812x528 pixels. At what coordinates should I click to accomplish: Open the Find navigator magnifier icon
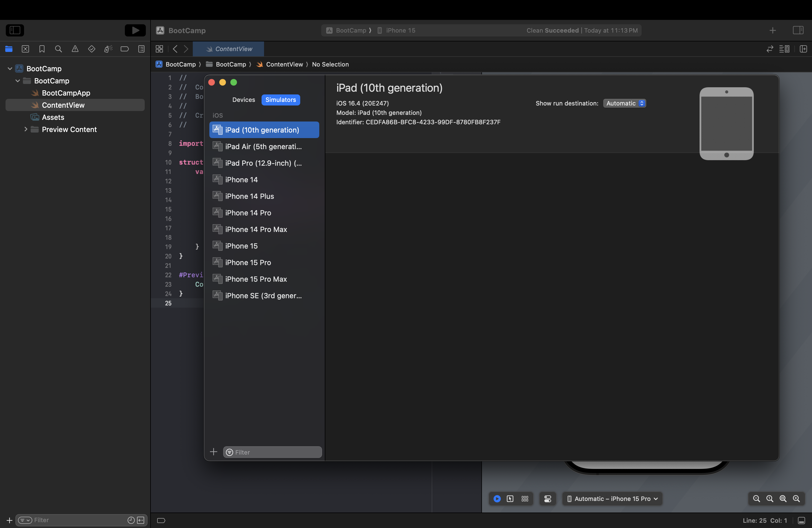[58, 49]
